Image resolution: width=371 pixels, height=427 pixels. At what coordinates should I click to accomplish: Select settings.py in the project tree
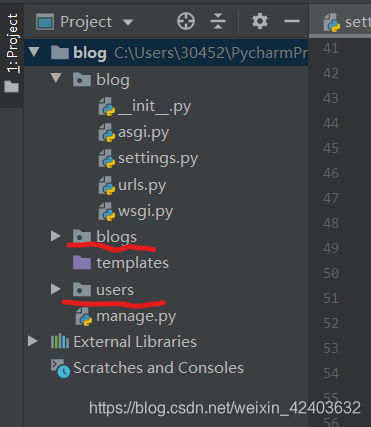pyautogui.click(x=166, y=158)
